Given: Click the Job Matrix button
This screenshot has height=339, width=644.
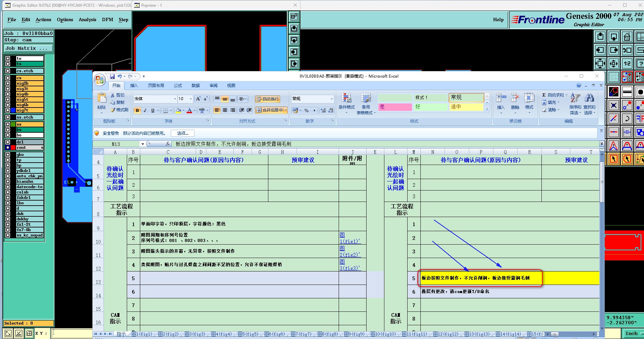Looking at the screenshot, I should pos(29,48).
